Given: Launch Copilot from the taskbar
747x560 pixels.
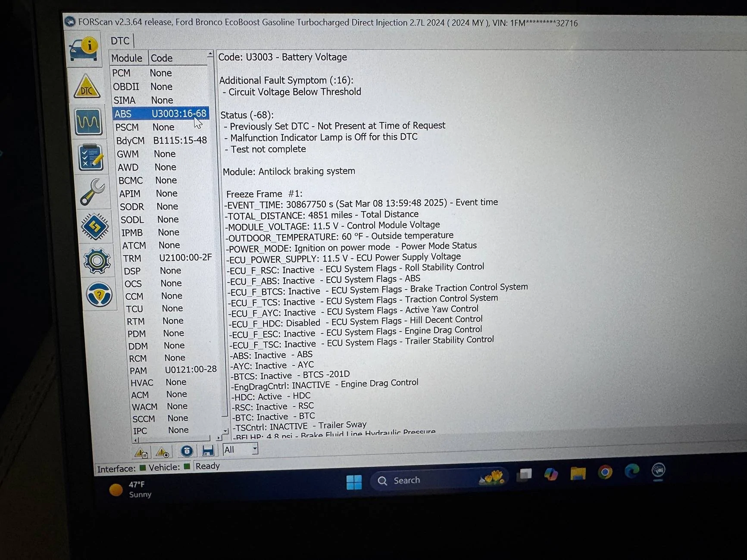Looking at the screenshot, I should pyautogui.click(x=551, y=474).
